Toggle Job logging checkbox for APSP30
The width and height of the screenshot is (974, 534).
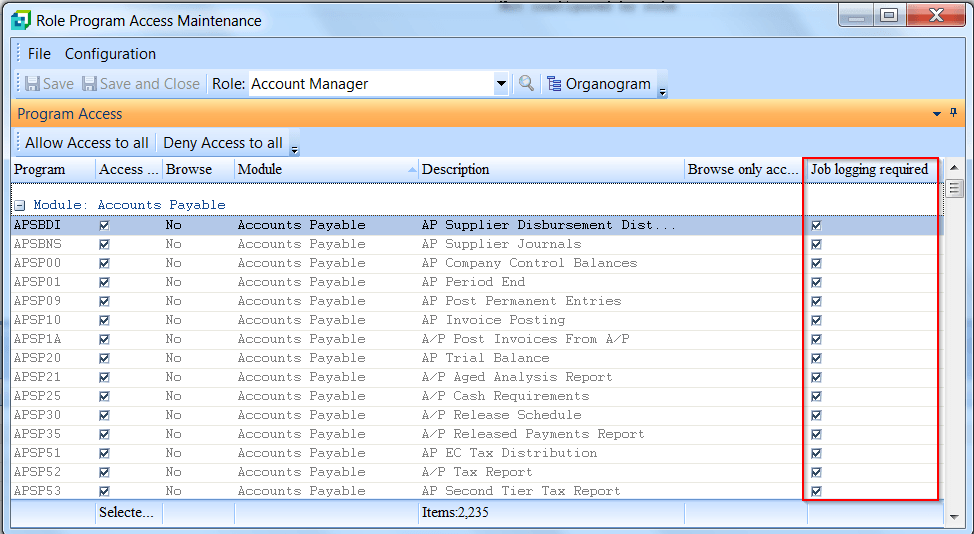pyautogui.click(x=816, y=415)
